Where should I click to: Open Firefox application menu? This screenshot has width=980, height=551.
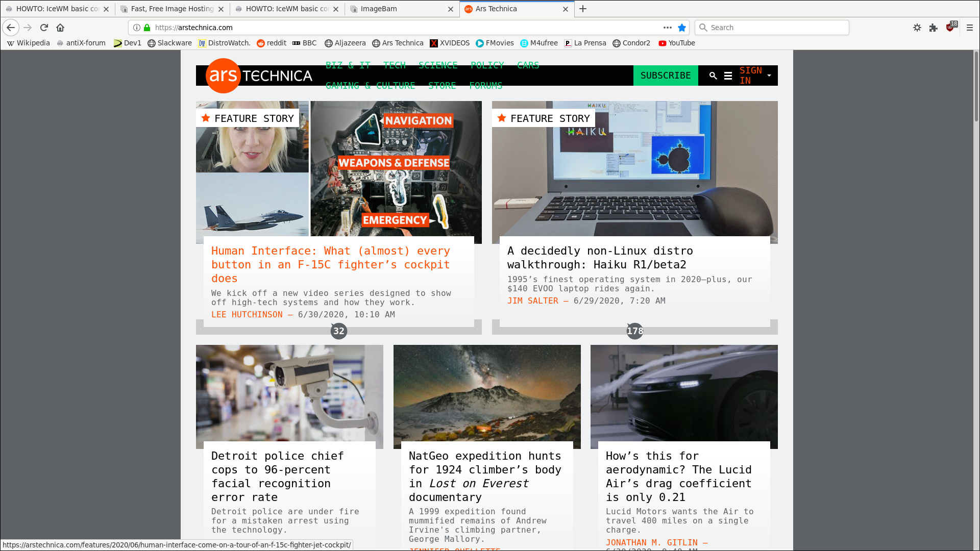click(970, 28)
